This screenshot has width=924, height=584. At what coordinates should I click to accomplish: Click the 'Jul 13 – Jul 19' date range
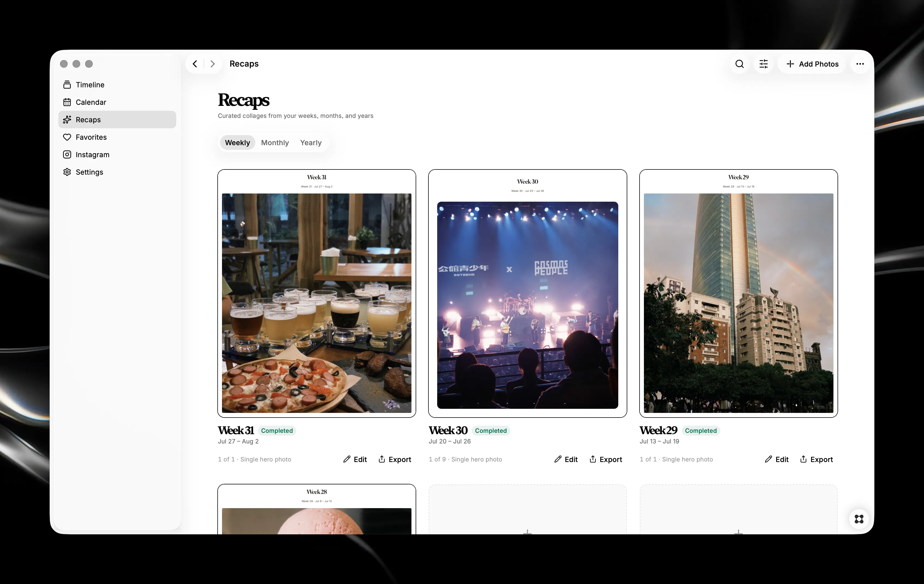[x=659, y=441]
